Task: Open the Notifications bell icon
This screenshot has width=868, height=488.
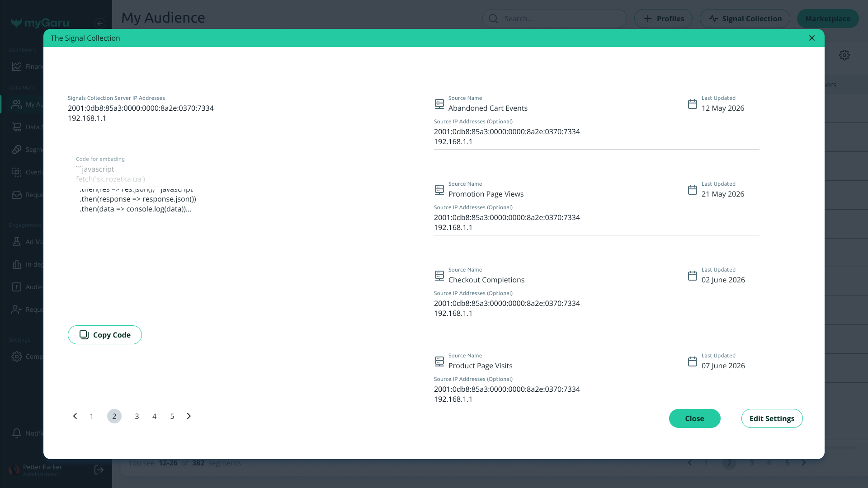Action: 17,433
